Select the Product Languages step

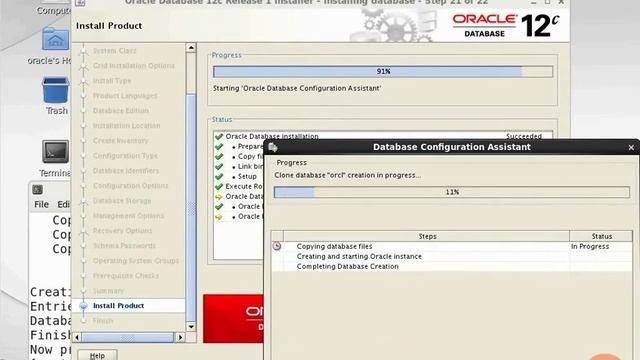(x=125, y=96)
